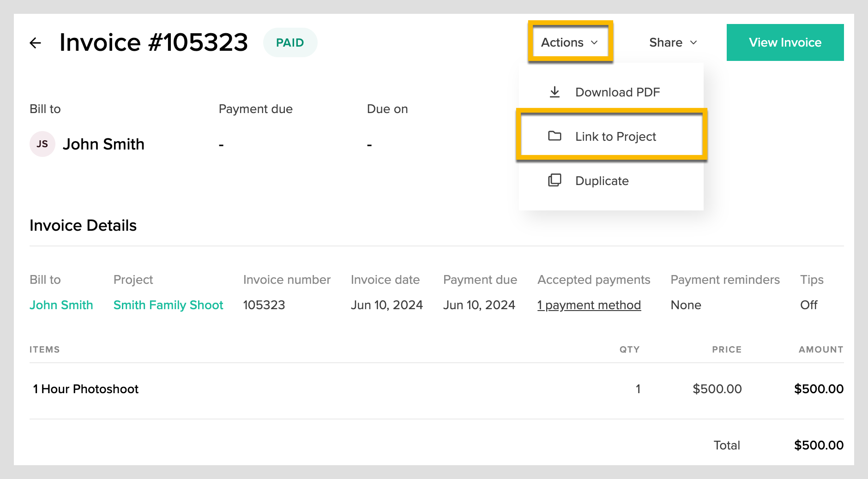This screenshot has height=479, width=868.
Task: Open the Smith Family Shoot project
Action: coord(168,305)
